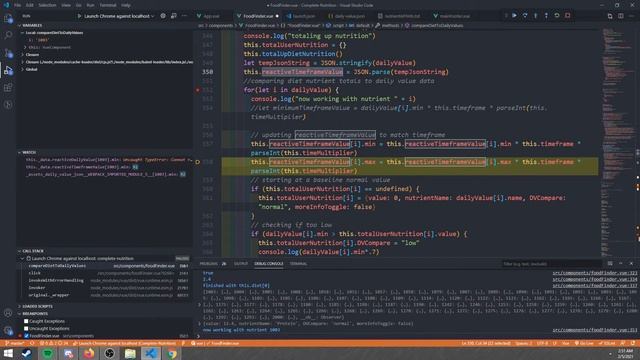This screenshot has height=360, width=640.
Task: Switch to OUTPUT panel tab
Action: tap(240, 264)
